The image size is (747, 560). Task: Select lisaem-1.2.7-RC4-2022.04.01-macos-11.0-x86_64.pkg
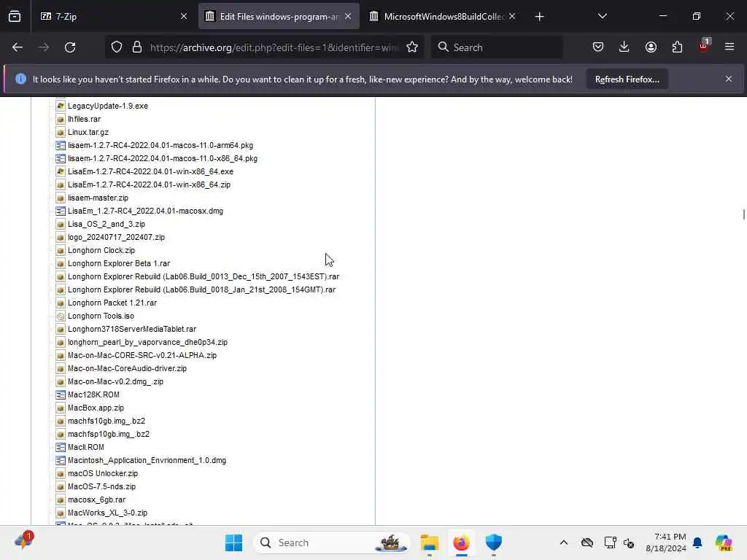(163, 158)
